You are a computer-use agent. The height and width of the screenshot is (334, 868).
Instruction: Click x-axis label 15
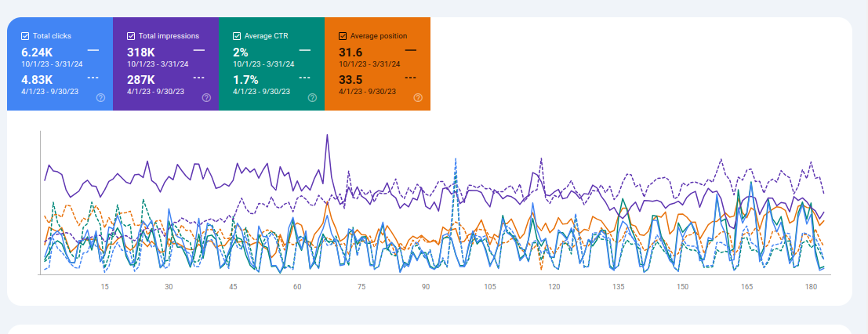104,287
